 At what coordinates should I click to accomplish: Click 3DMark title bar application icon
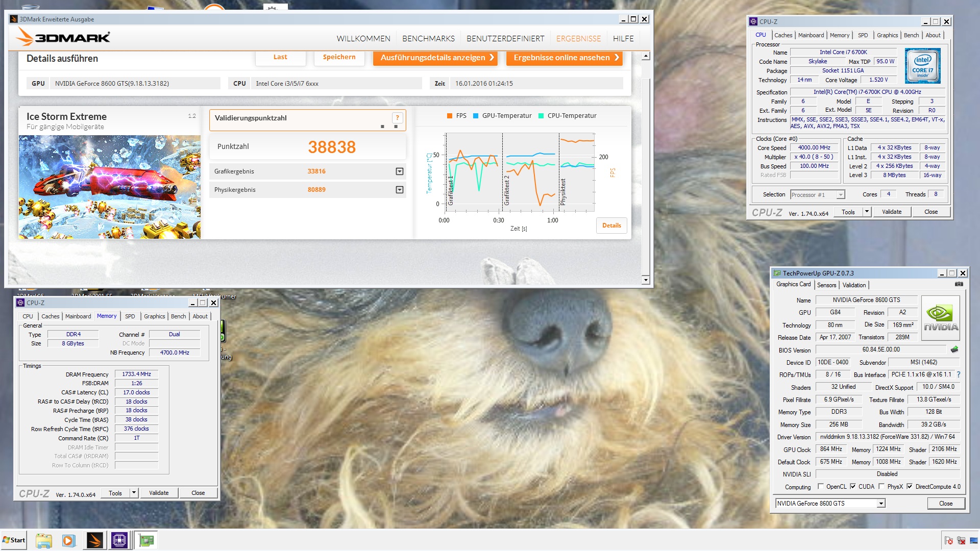[x=14, y=19]
